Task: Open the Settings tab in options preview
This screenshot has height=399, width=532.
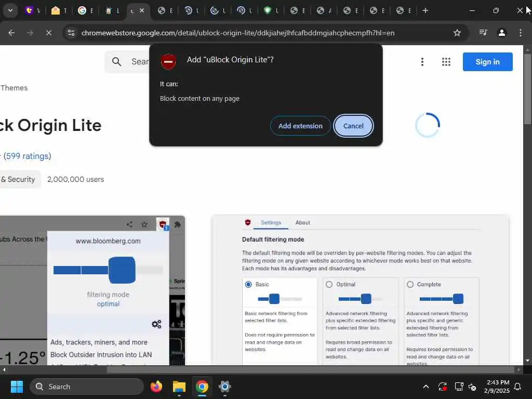Action: pos(271,222)
